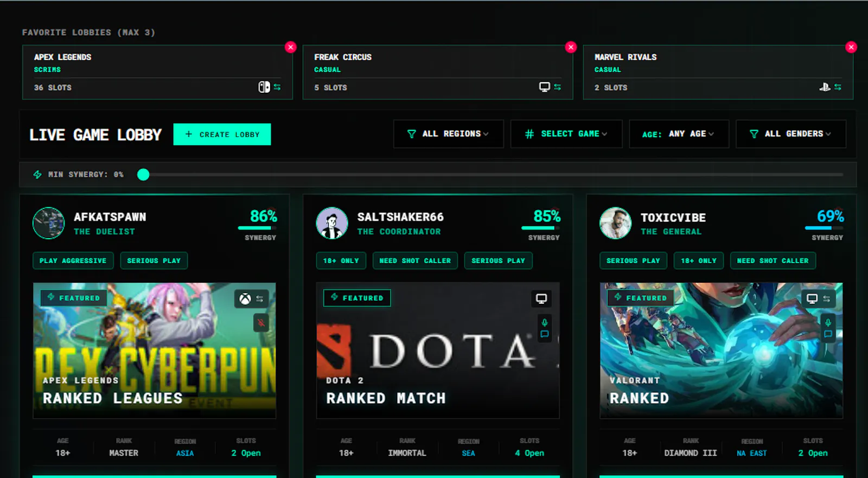
Task: Click crossplay arrows icon on Freak Circus favorite
Action: point(557,87)
